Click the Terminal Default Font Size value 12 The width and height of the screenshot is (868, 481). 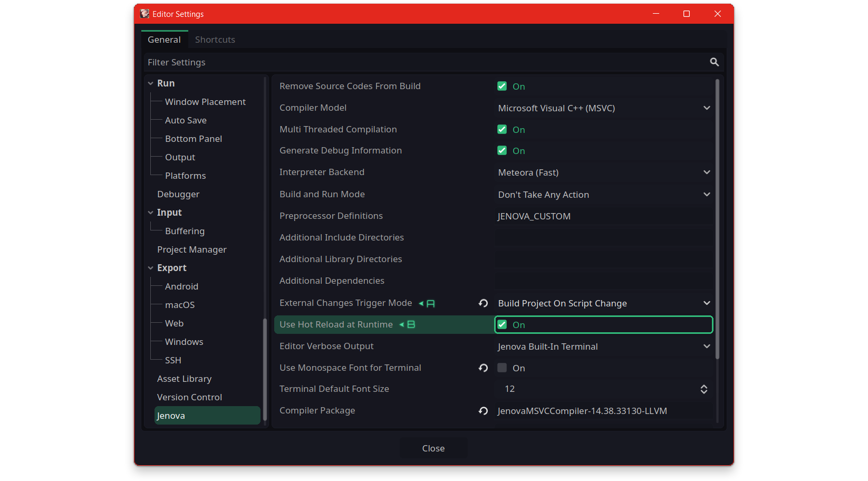click(x=509, y=389)
